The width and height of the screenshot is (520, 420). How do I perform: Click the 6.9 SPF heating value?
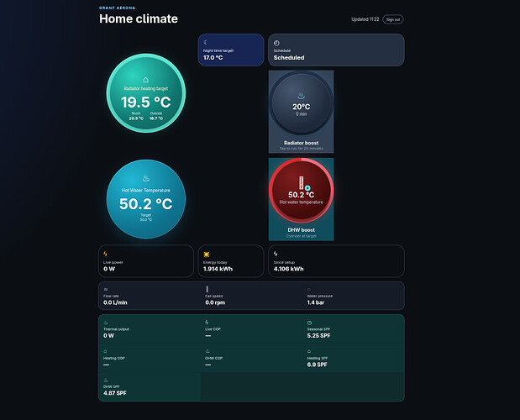tap(317, 365)
